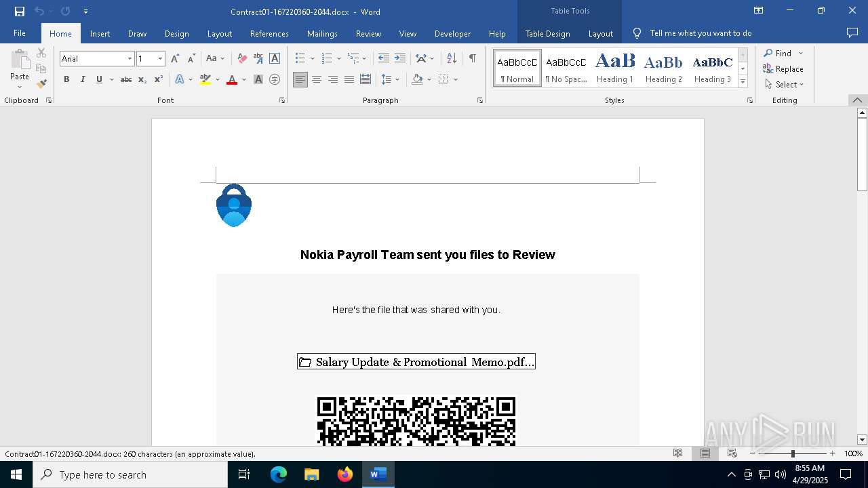Click Replace in Editing group
Screen dimensions: 868x488
point(783,68)
